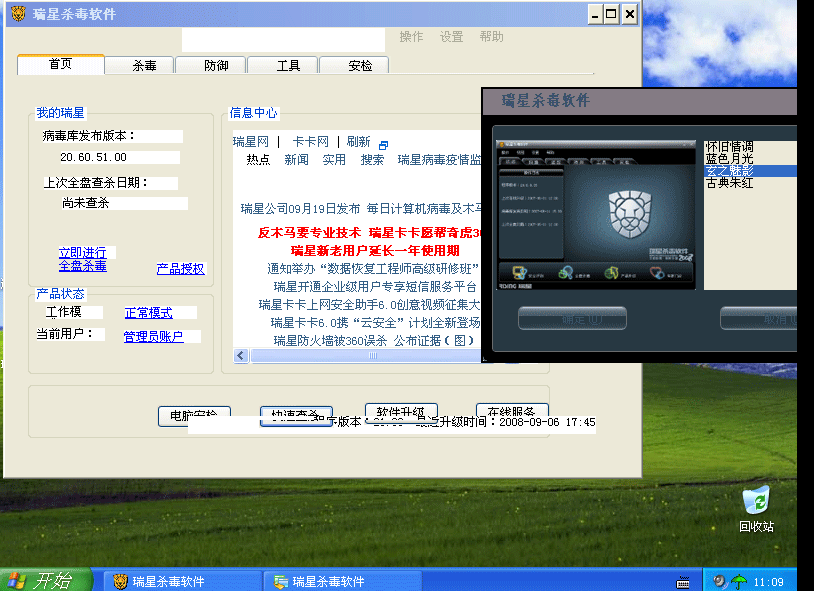Click the 正常模式 link

pos(148,313)
